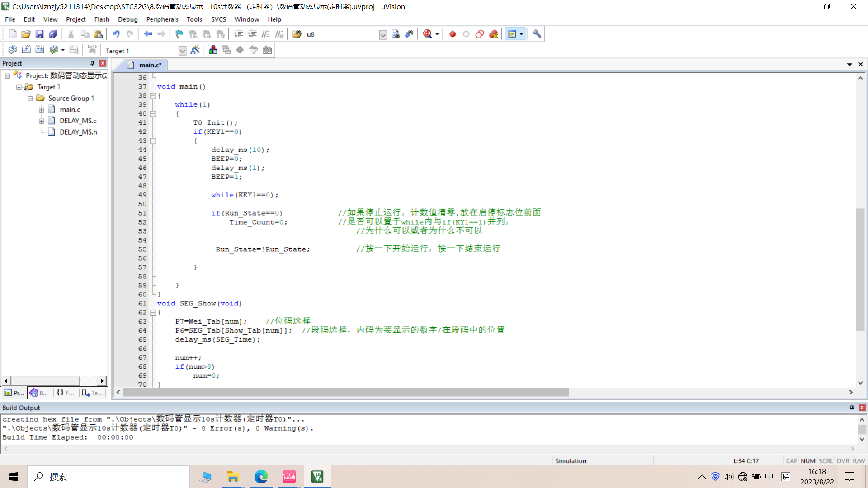
Task: Open the find text 'u8' dropdown
Action: (x=383, y=34)
